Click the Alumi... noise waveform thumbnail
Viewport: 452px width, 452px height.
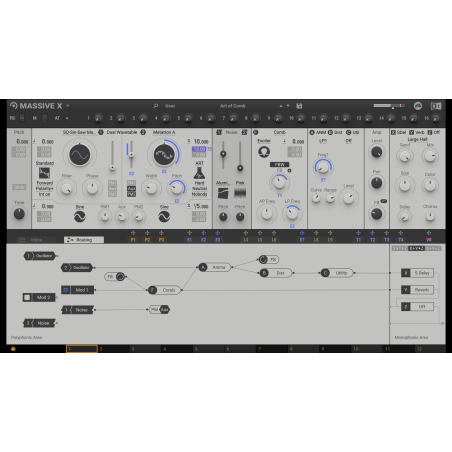pos(223,193)
